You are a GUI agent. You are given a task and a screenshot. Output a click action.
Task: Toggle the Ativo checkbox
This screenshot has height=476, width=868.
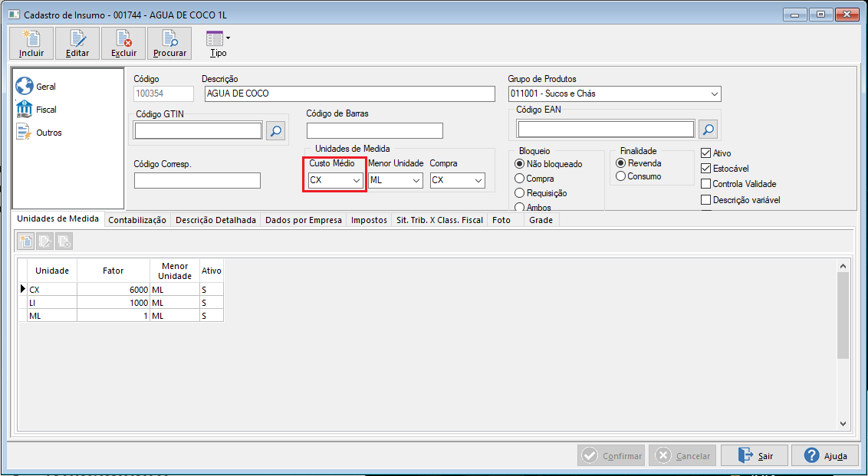tap(705, 153)
